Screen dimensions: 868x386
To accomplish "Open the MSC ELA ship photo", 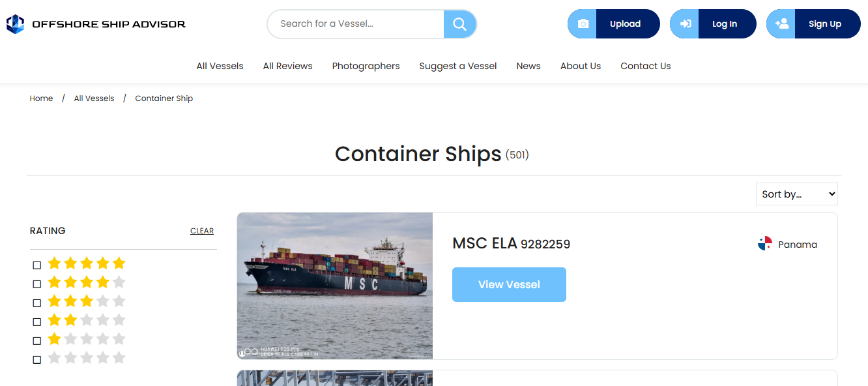I will point(335,286).
